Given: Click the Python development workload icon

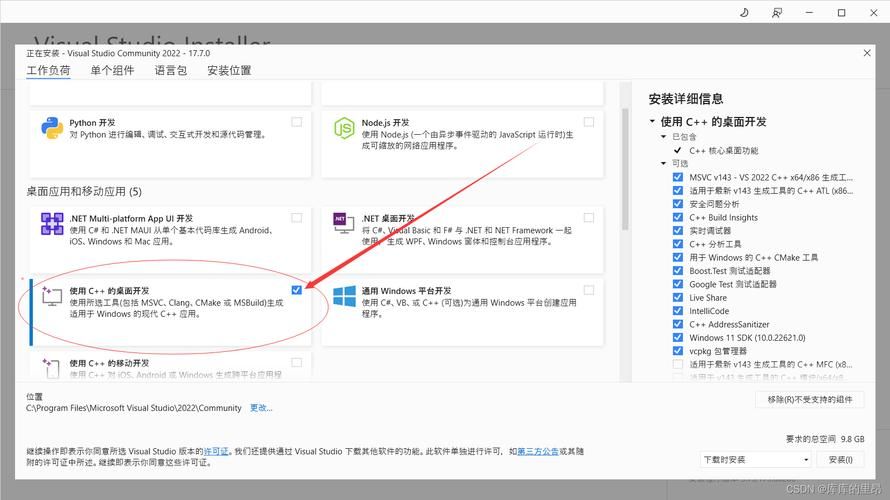Looking at the screenshot, I should click(52, 128).
